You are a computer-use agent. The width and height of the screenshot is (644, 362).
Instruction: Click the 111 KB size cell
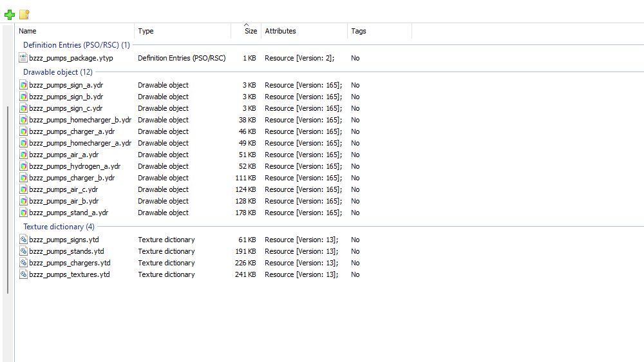click(245, 178)
